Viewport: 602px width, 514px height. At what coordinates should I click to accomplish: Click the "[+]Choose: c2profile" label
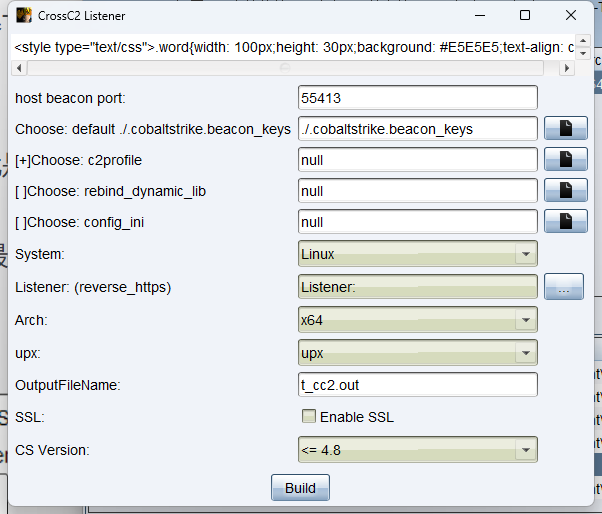click(78, 160)
